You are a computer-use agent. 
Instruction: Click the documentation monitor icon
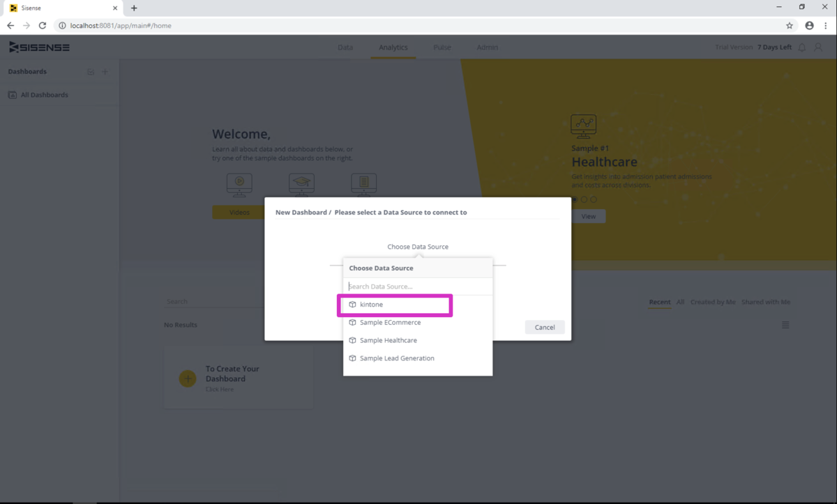tap(363, 185)
